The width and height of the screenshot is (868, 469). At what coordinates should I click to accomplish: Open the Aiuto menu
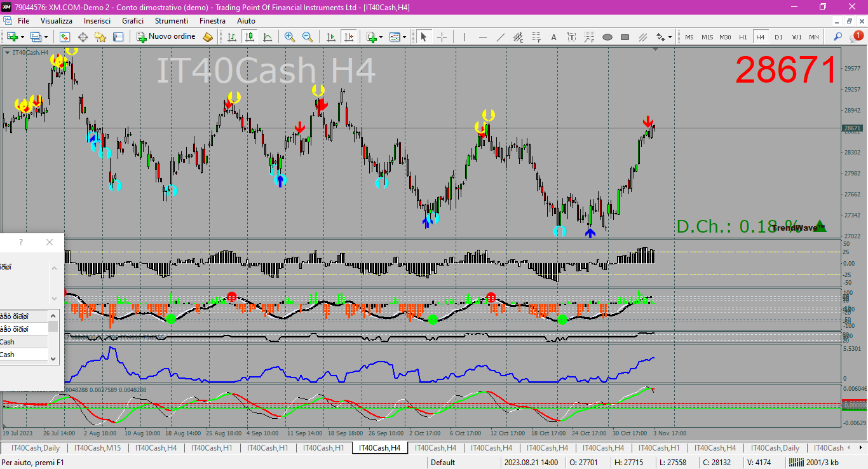click(246, 20)
